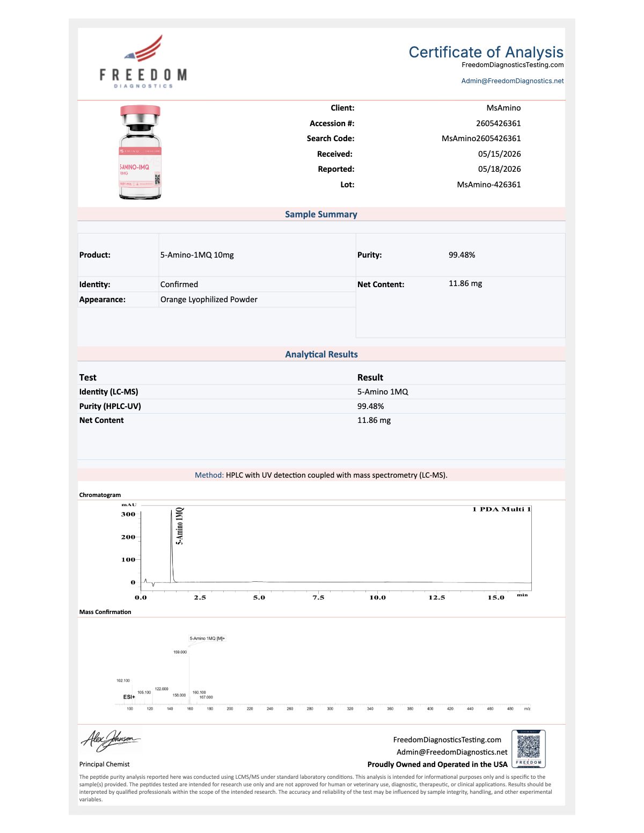Viewport: 644px width, 833px height.
Task: Click the Principal Chemist title text
Action: [x=105, y=764]
